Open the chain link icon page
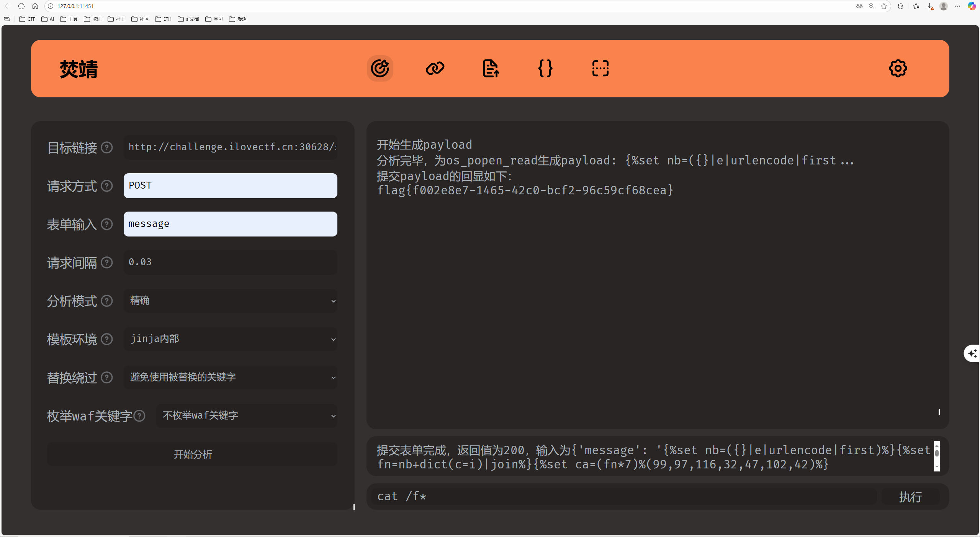The image size is (980, 537). tap(435, 69)
